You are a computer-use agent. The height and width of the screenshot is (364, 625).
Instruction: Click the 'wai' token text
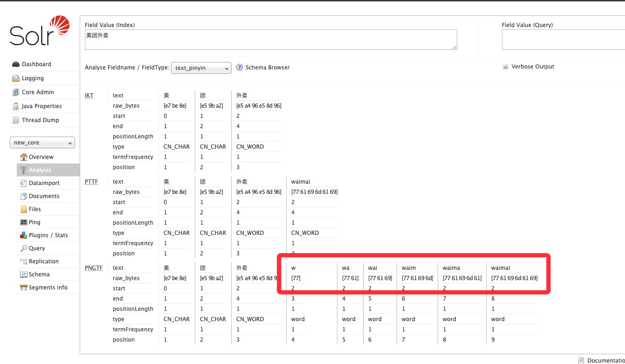coord(373,268)
